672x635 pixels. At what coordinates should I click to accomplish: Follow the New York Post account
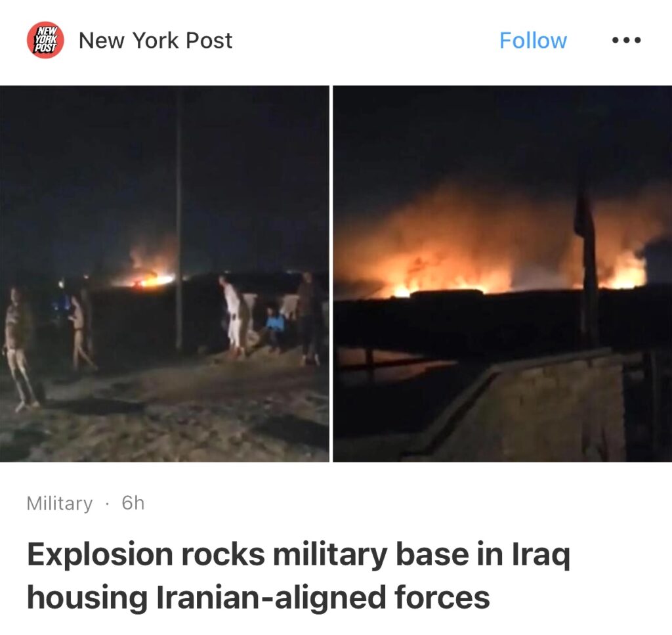click(533, 40)
